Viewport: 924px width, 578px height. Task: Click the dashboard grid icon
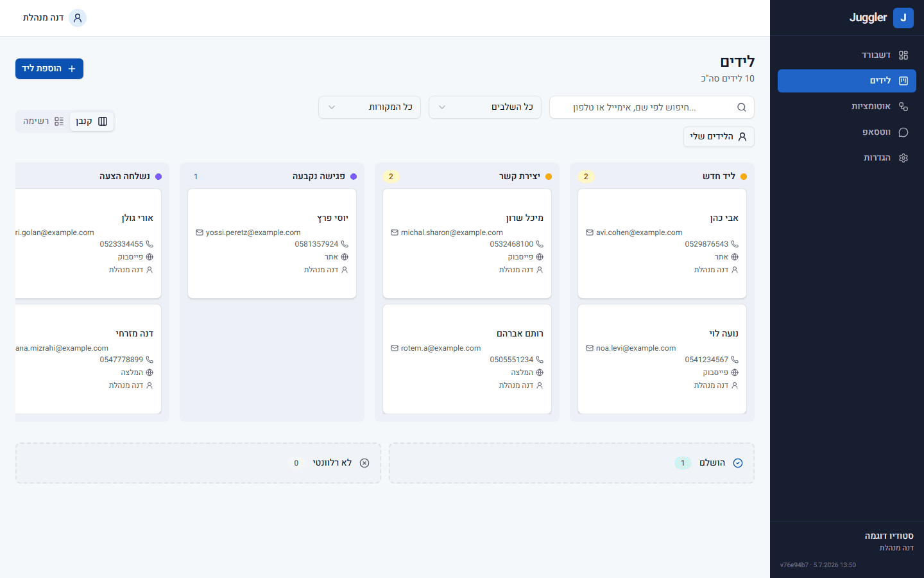(903, 55)
